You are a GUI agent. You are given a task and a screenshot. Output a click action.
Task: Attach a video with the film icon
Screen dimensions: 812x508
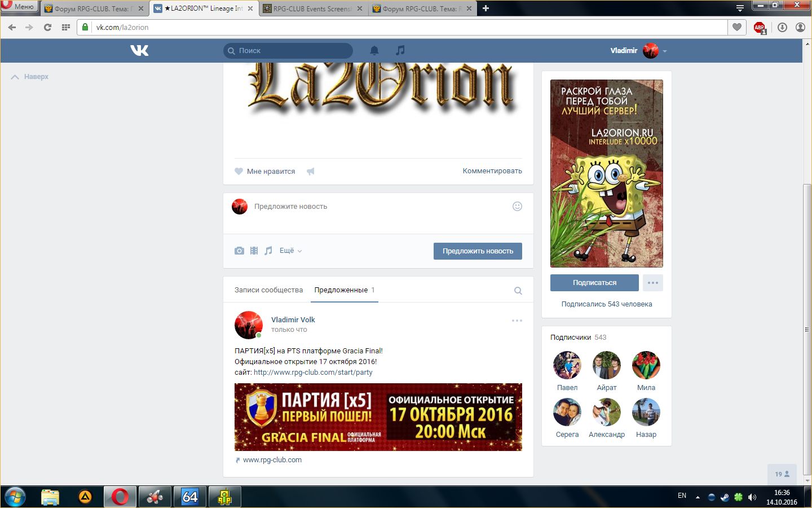tap(254, 251)
